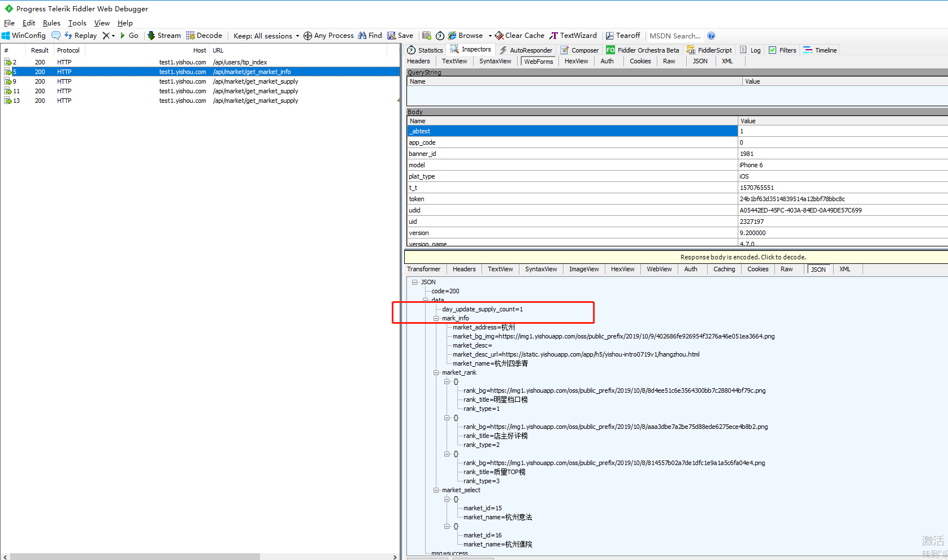Select session 13 get_market_supply row
The image size is (948, 560).
[201, 101]
